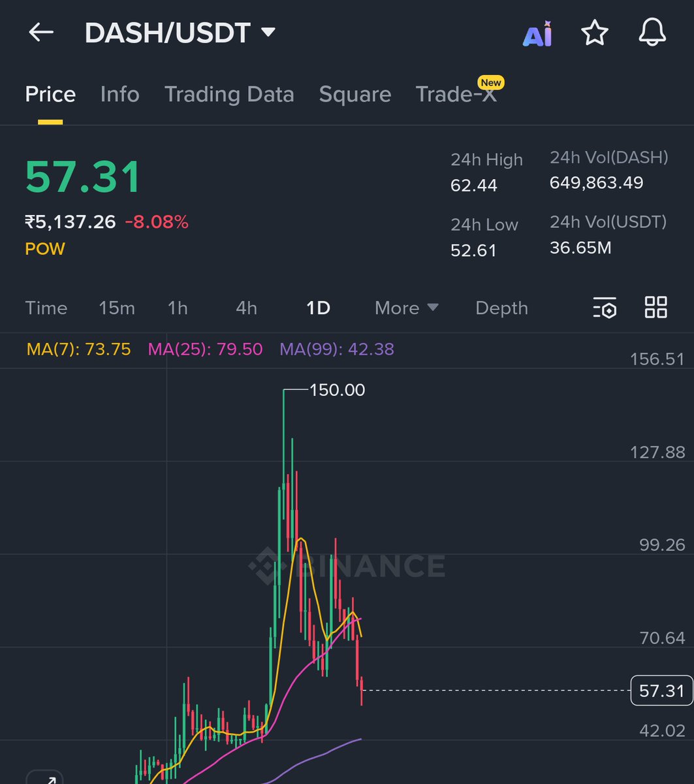Tap the back arrow icon
The image size is (694, 784).
(40, 32)
